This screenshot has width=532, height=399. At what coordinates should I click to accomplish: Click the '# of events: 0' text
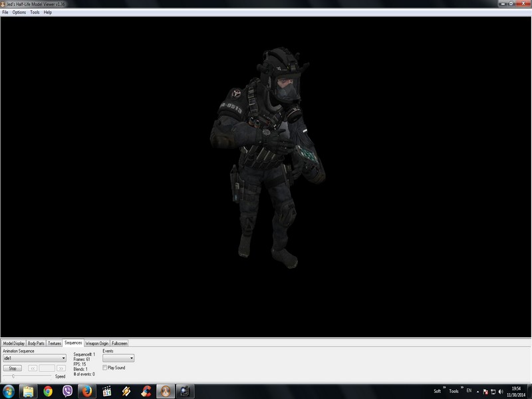click(84, 374)
